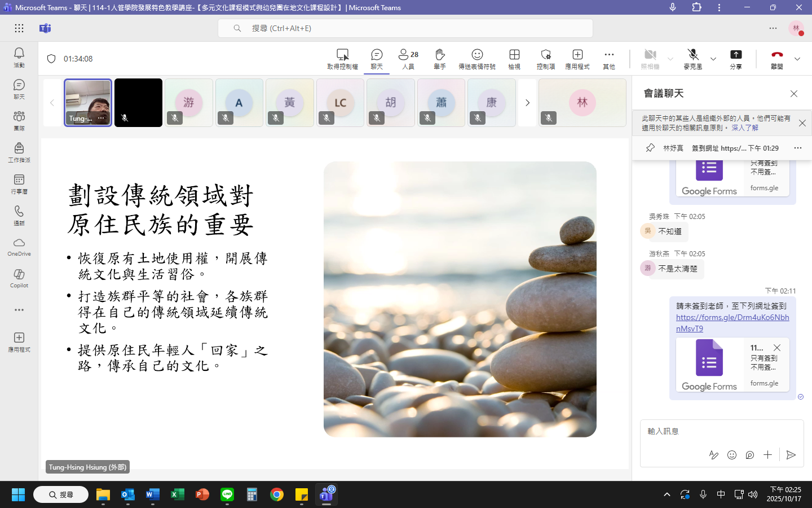Viewport: 812px width, 508px height.
Task: Open OneDrive in the left sidebar
Action: click(19, 247)
